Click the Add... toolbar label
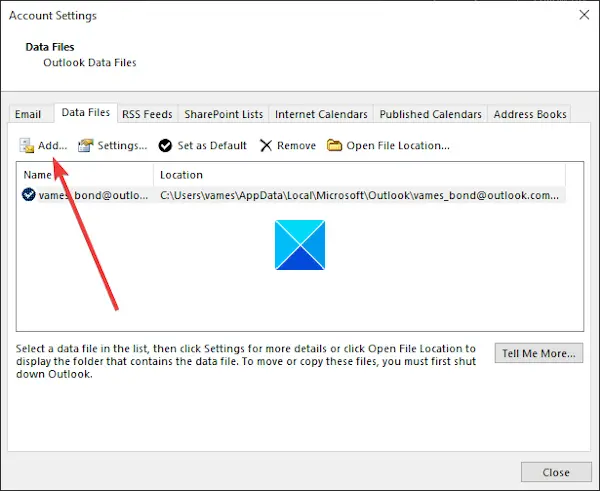 [52, 145]
